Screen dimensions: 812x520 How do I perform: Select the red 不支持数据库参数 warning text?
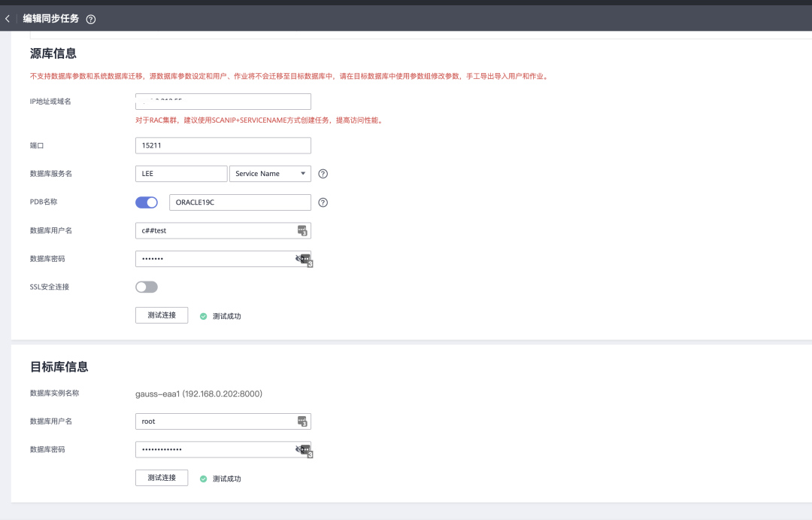click(x=290, y=76)
